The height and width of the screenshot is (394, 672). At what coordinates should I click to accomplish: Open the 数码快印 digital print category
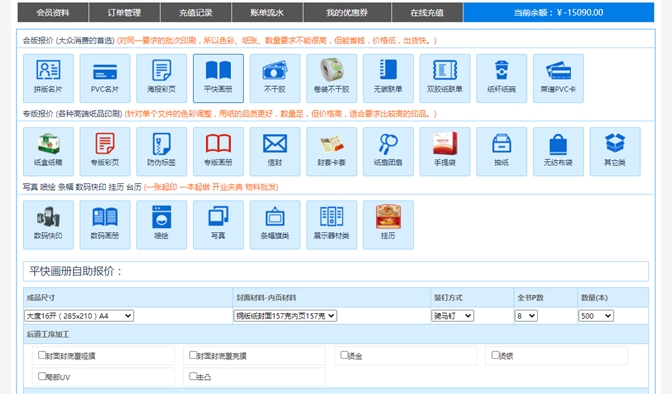coord(48,225)
